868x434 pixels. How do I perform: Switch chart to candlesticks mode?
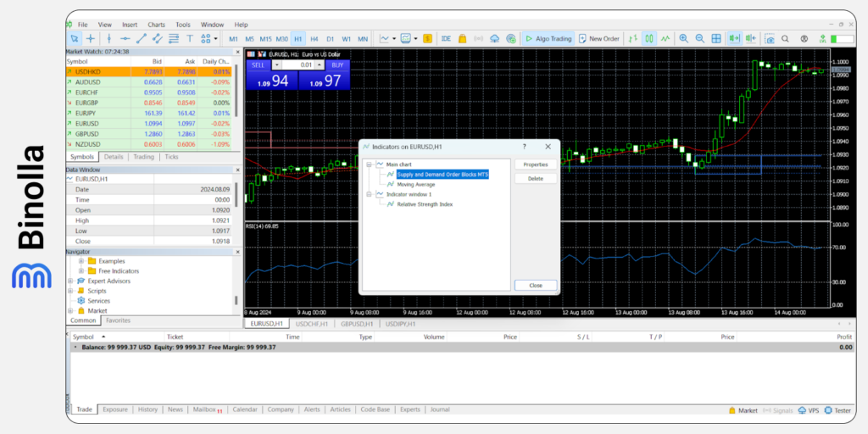(x=649, y=39)
